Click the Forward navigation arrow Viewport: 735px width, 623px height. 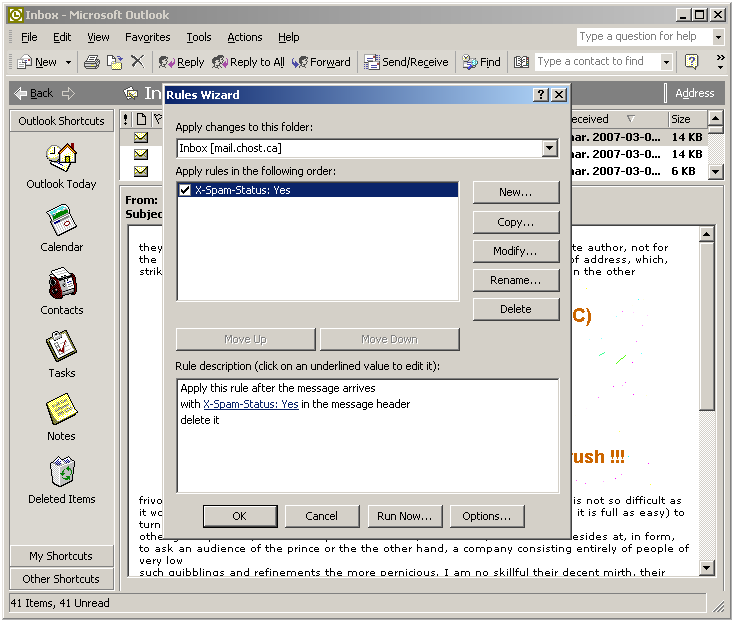click(68, 93)
